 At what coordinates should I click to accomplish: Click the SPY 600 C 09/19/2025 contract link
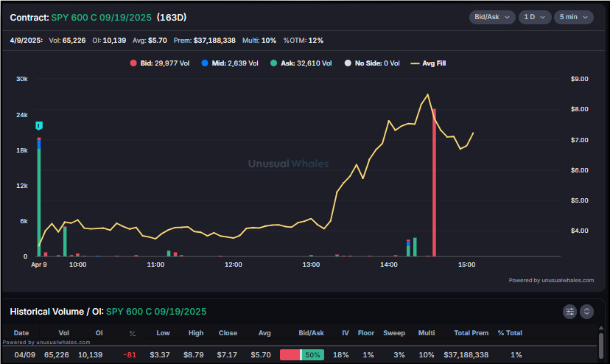click(x=101, y=18)
